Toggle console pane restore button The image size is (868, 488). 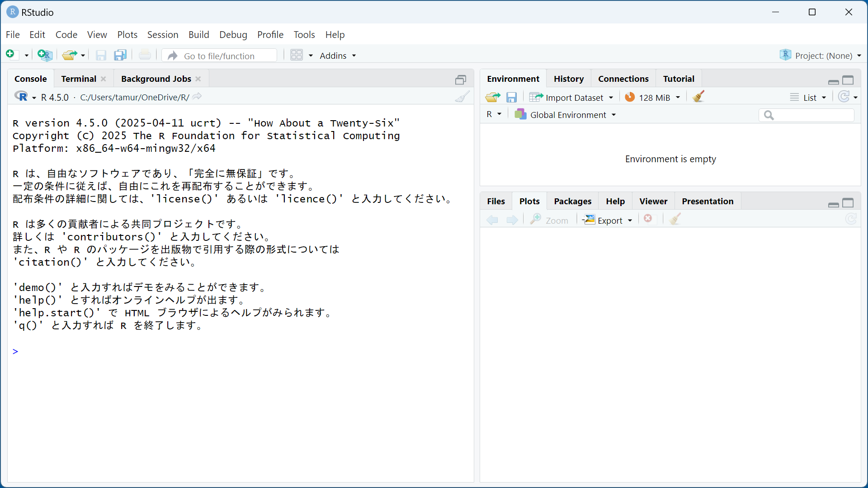tap(460, 80)
